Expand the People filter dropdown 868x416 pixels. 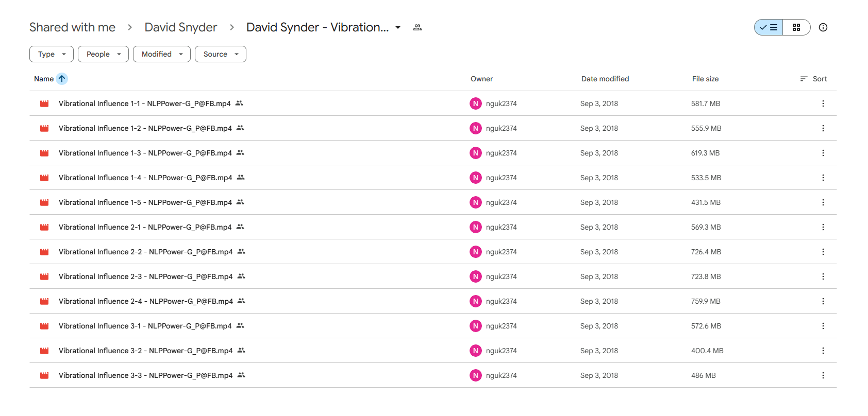103,54
